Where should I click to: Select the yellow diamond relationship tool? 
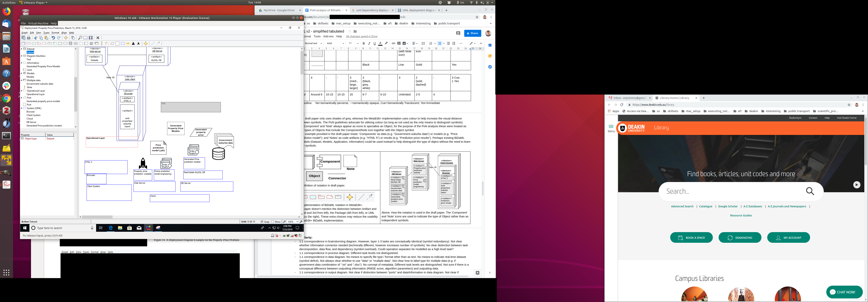point(146,43)
